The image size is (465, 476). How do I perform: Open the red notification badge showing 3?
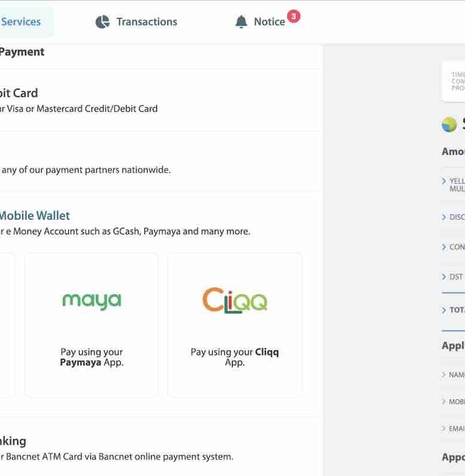[293, 16]
